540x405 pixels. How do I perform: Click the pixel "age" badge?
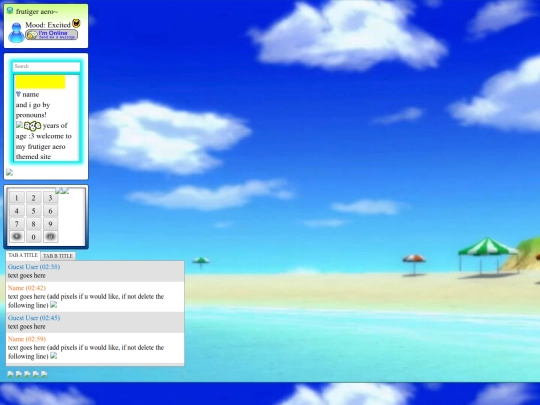[32, 126]
